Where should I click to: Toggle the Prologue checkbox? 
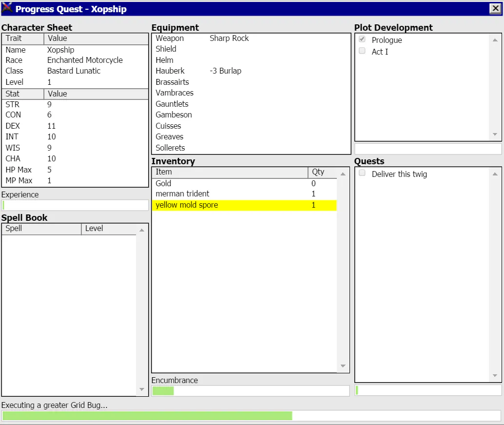[x=362, y=39]
